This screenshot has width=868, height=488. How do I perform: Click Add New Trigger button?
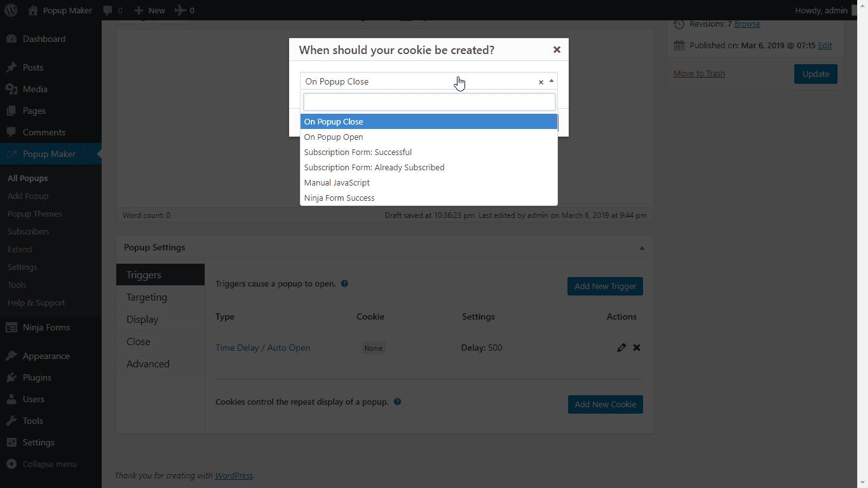[605, 286]
